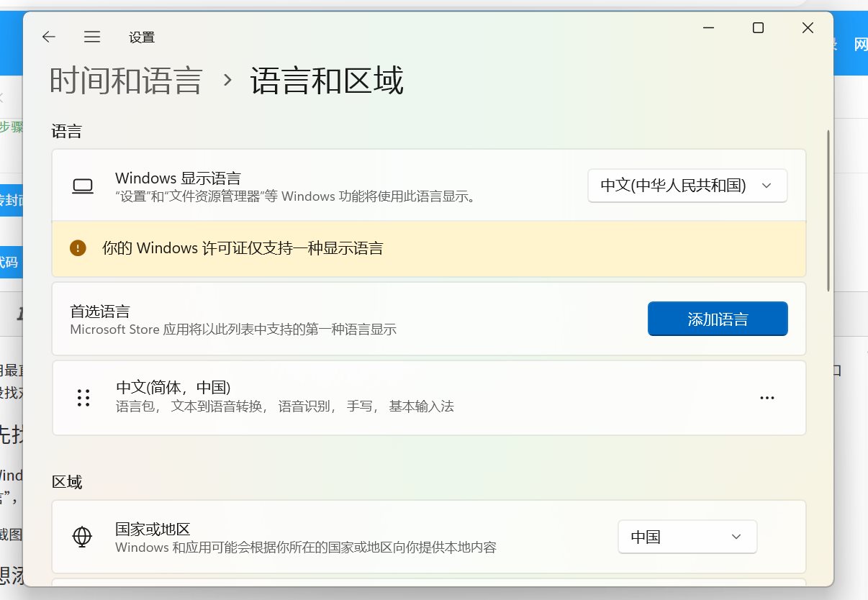Image resolution: width=868 pixels, height=600 pixels.
Task: Close the Settings window
Action: (x=807, y=28)
